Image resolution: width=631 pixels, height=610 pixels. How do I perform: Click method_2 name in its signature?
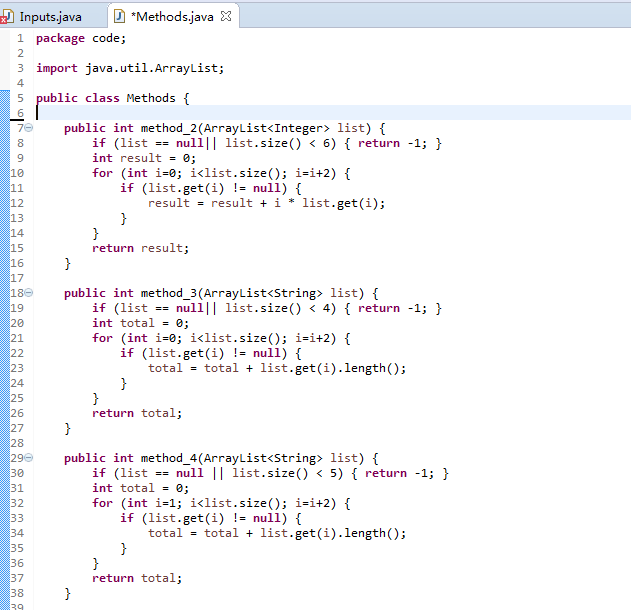pyautogui.click(x=169, y=128)
